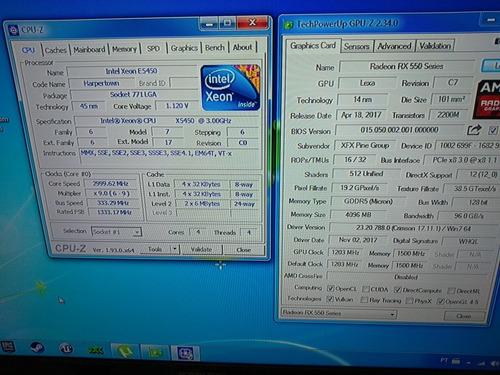Image resolution: width=500 pixels, height=375 pixels.
Task: Click the Socket 771 LGA package value
Action: [133, 94]
